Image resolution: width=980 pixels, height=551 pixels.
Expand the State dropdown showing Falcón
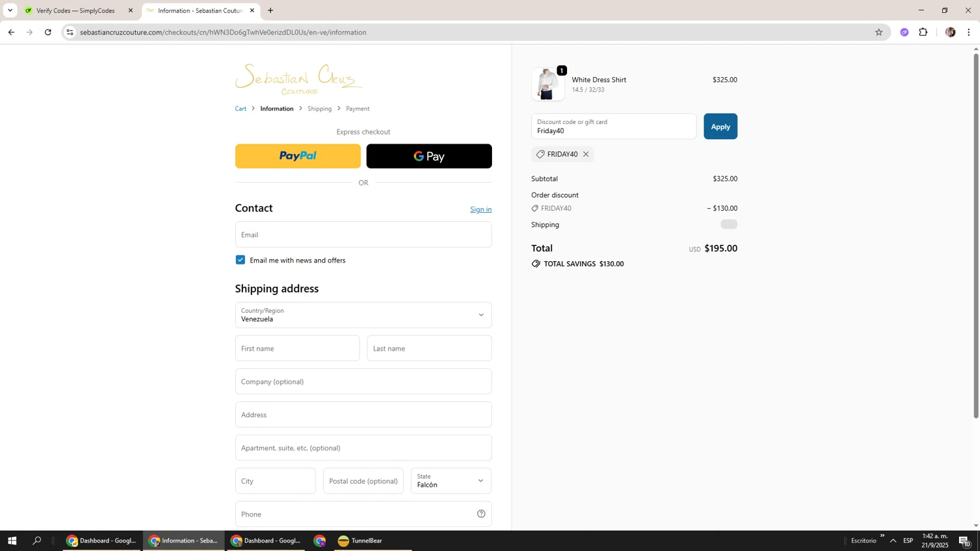coord(451,480)
